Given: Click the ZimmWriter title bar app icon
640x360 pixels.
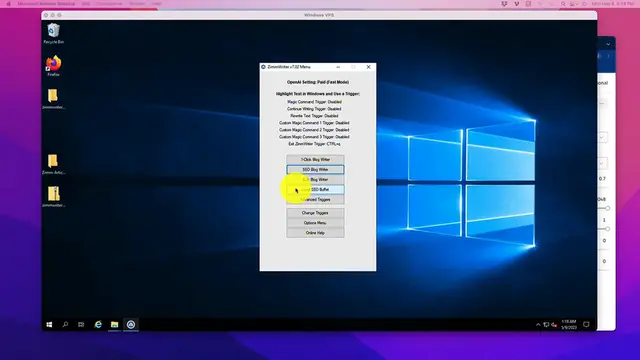Looking at the screenshot, I should coord(263,67).
